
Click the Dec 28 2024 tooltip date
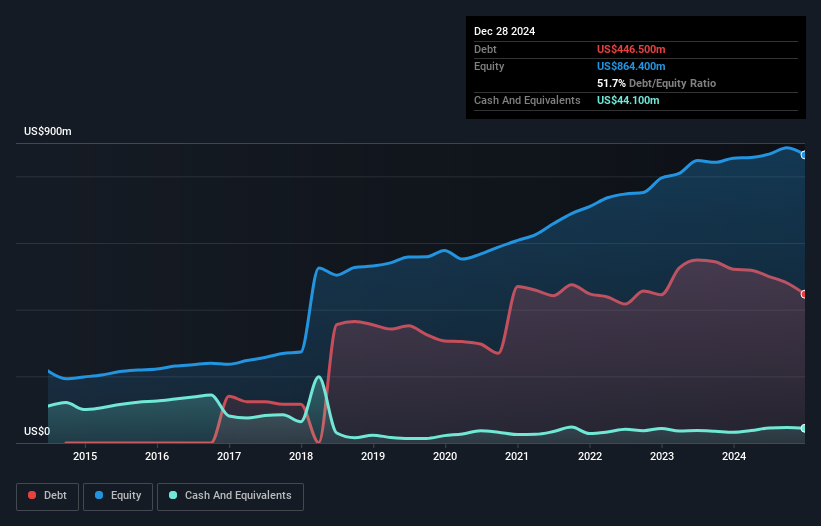(x=504, y=31)
